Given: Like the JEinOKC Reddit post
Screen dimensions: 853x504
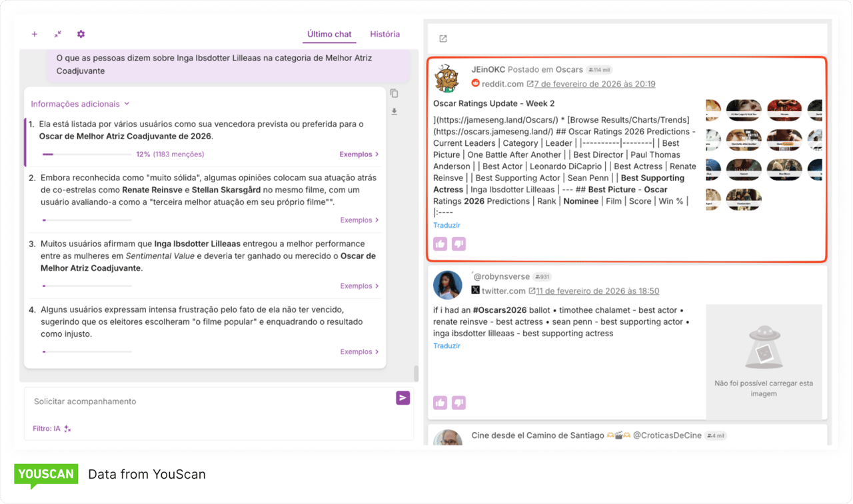Looking at the screenshot, I should pyautogui.click(x=440, y=244).
